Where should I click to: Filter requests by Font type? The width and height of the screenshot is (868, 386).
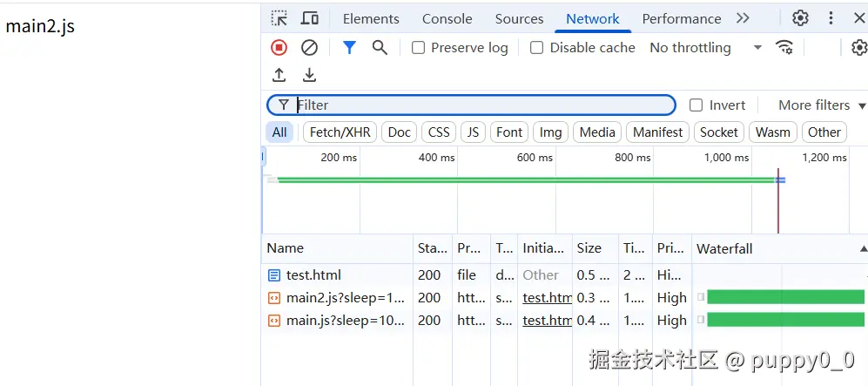click(509, 132)
